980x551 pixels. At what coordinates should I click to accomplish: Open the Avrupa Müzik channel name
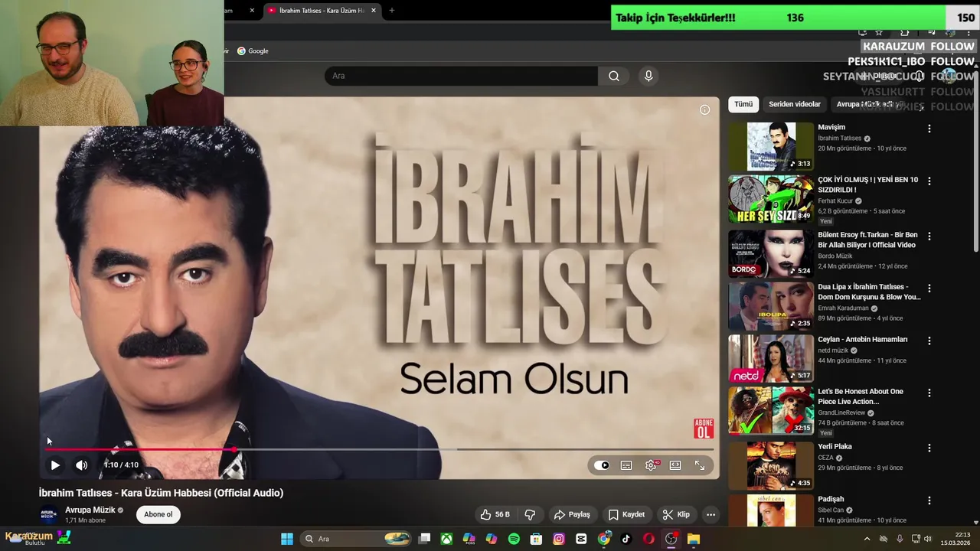point(90,510)
